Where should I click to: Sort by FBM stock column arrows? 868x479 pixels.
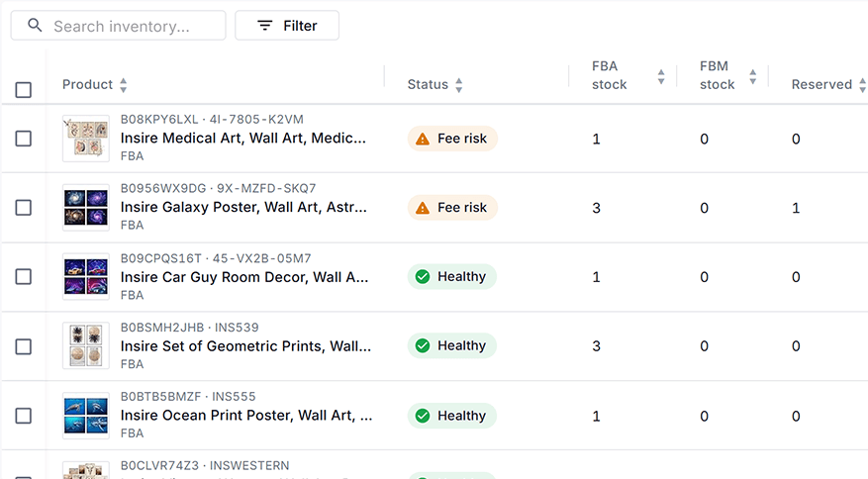click(753, 76)
